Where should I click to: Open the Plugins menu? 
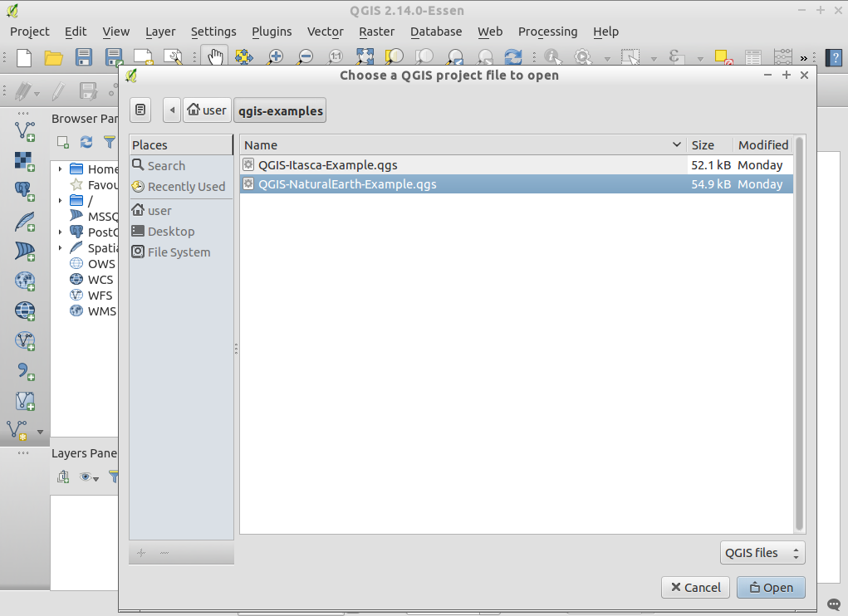(272, 32)
